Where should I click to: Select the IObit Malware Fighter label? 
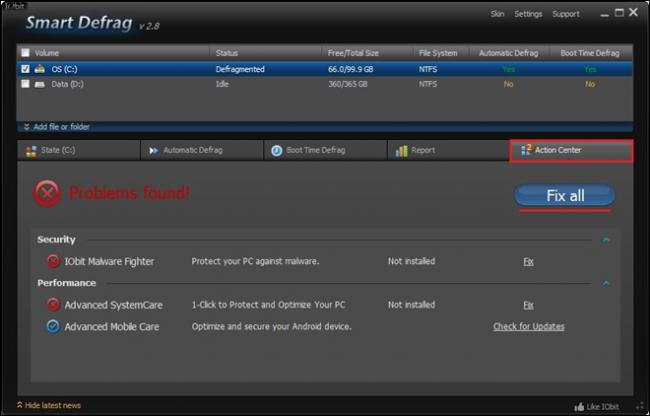(109, 261)
